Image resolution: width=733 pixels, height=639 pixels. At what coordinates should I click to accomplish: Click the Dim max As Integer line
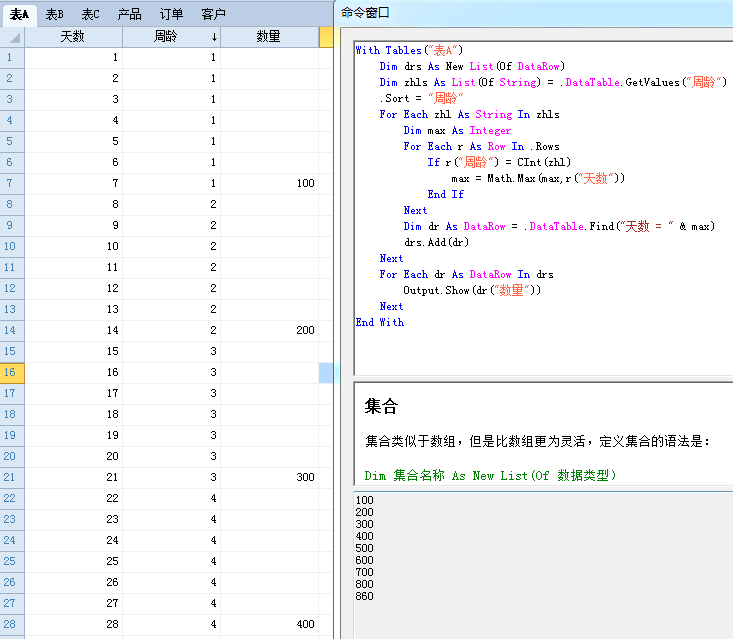point(457,130)
